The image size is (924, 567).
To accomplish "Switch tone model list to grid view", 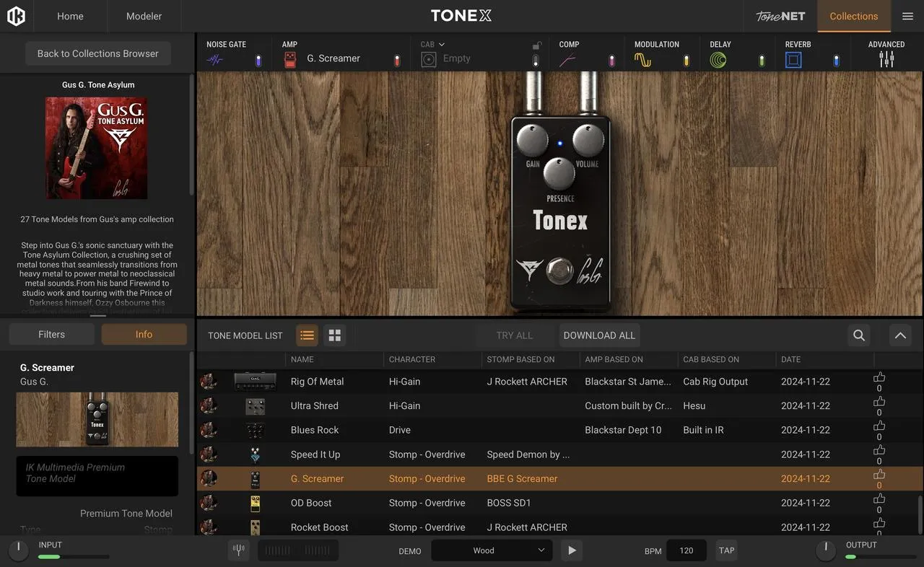I will click(334, 335).
